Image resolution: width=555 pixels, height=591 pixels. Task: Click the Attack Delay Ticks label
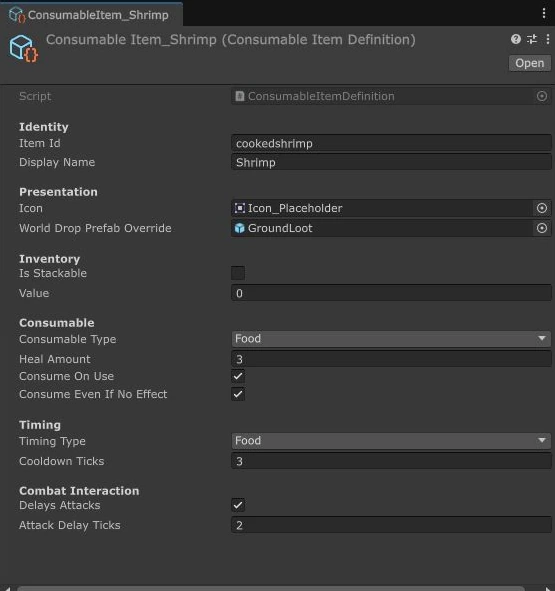coord(70,525)
